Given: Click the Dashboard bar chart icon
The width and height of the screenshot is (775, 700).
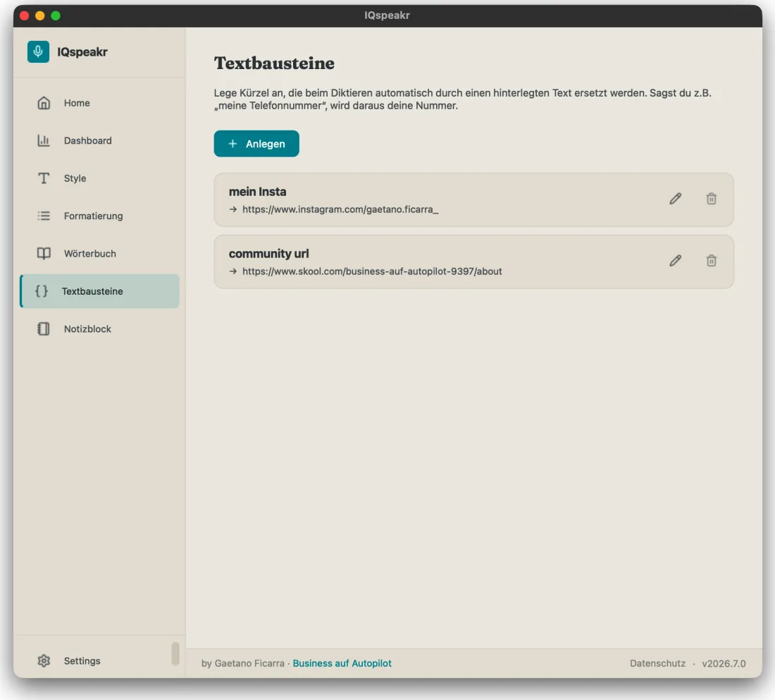Looking at the screenshot, I should [44, 140].
